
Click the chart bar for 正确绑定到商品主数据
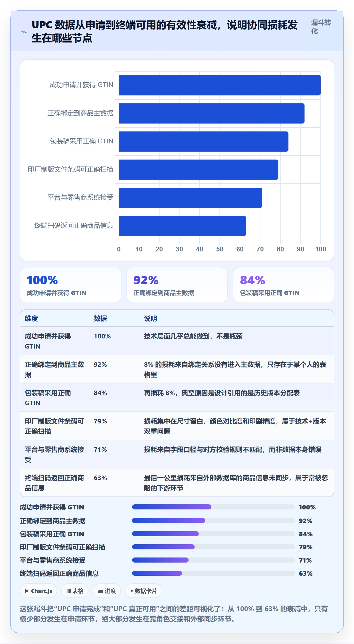[x=212, y=113]
